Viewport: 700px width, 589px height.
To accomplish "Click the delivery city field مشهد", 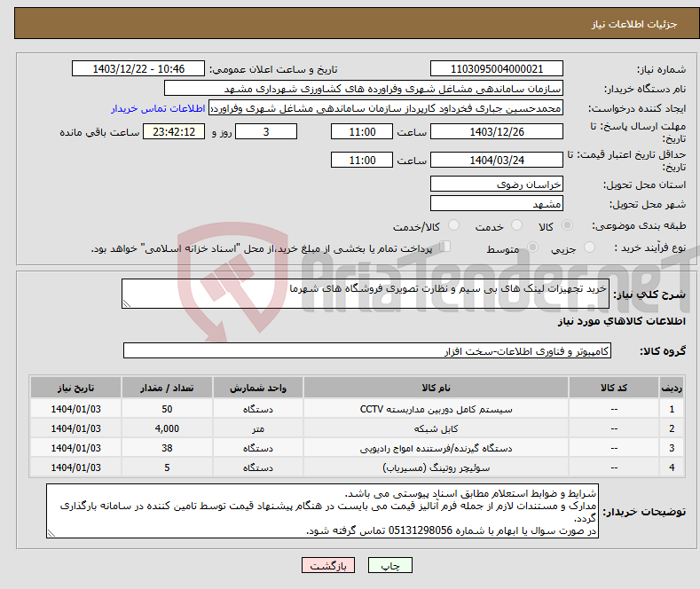I will (x=497, y=203).
